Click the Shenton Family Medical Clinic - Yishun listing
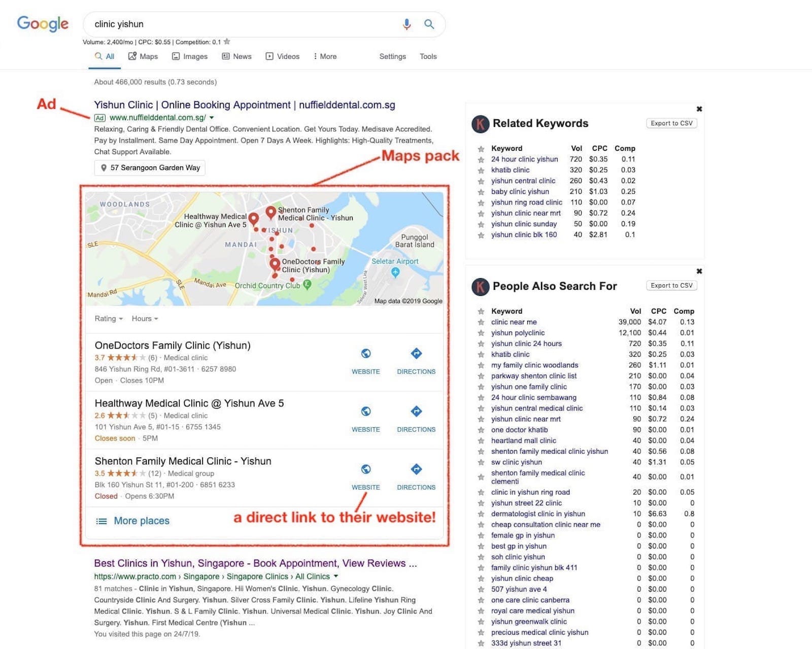The width and height of the screenshot is (812, 649). click(183, 461)
